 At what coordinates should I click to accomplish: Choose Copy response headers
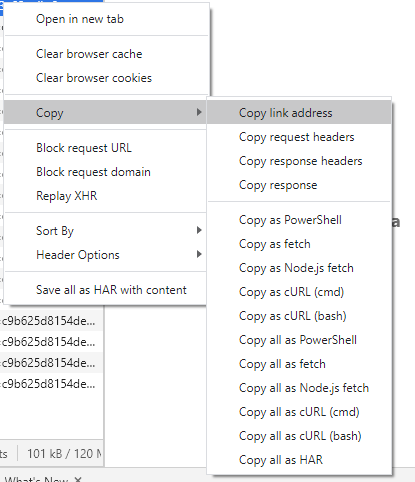(x=299, y=161)
